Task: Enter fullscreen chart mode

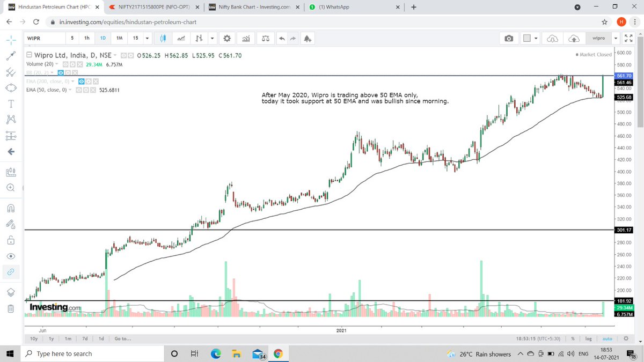Action: 630,38
